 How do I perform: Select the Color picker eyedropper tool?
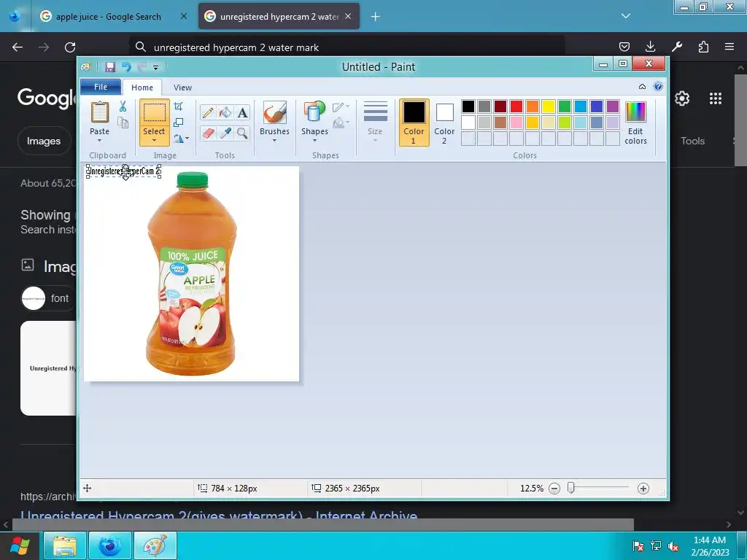[x=225, y=133]
